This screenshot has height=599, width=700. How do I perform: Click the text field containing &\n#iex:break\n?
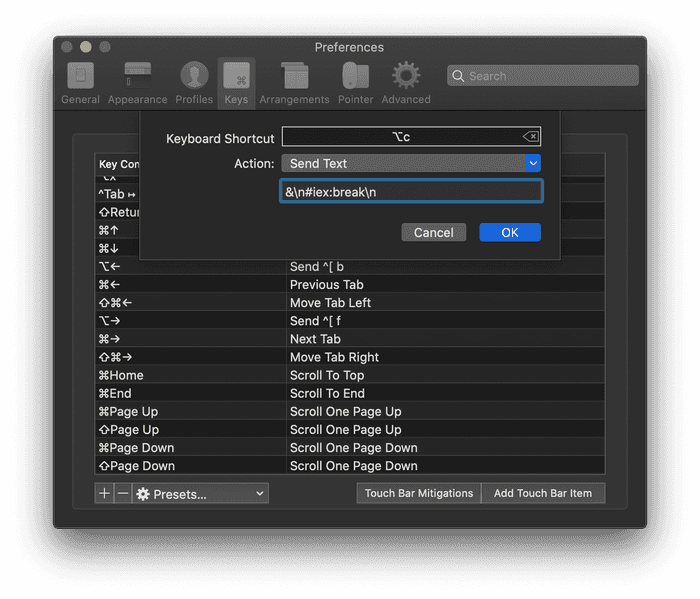pos(411,191)
